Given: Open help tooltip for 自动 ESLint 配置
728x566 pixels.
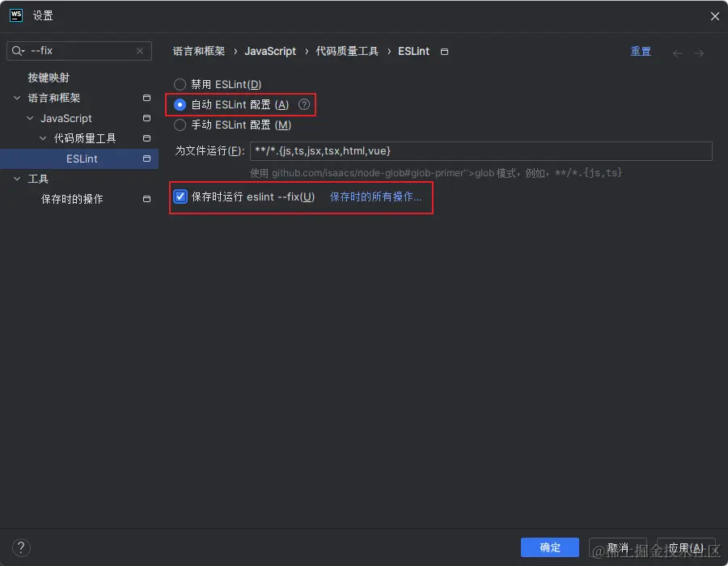Looking at the screenshot, I should pyautogui.click(x=304, y=104).
